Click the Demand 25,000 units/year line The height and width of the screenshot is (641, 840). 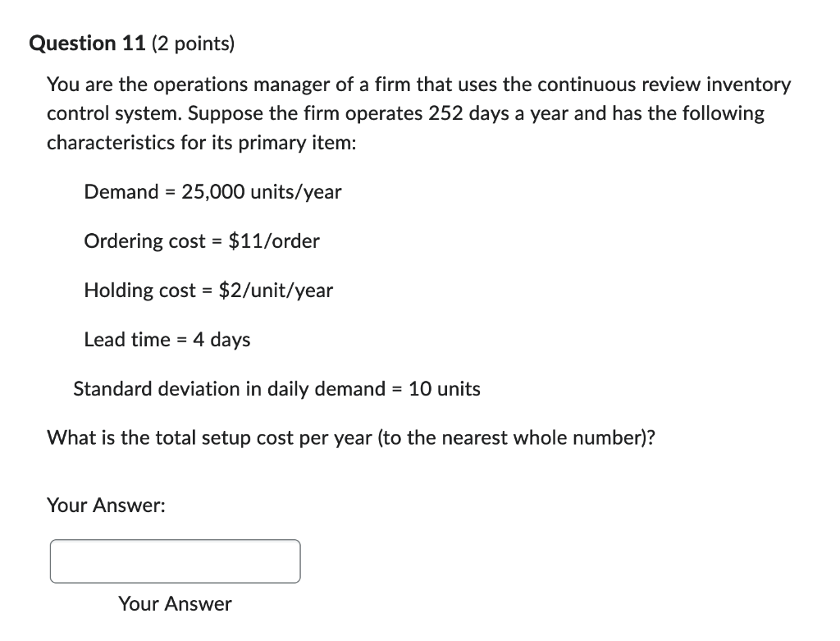[x=212, y=192]
